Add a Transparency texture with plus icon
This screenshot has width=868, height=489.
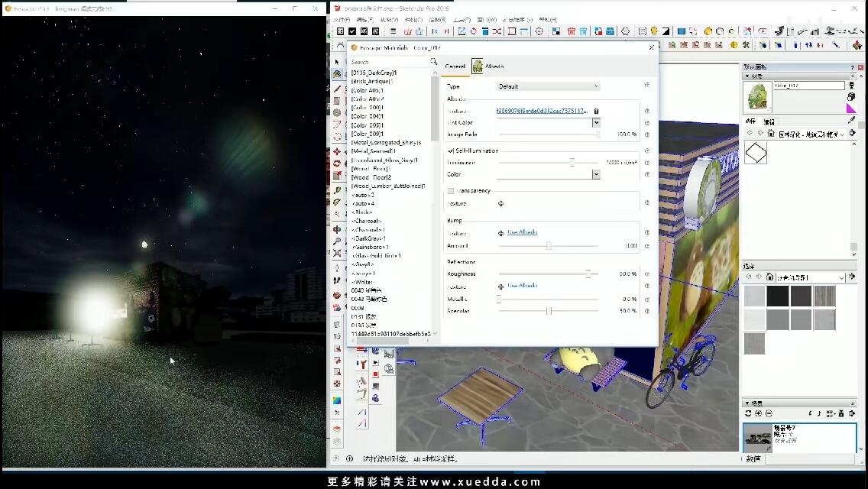[x=501, y=203]
